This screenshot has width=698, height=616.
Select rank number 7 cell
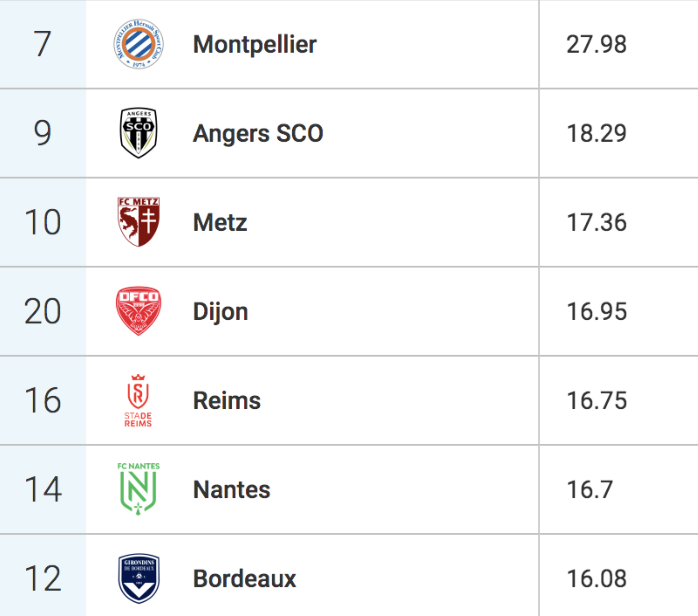[43, 44]
